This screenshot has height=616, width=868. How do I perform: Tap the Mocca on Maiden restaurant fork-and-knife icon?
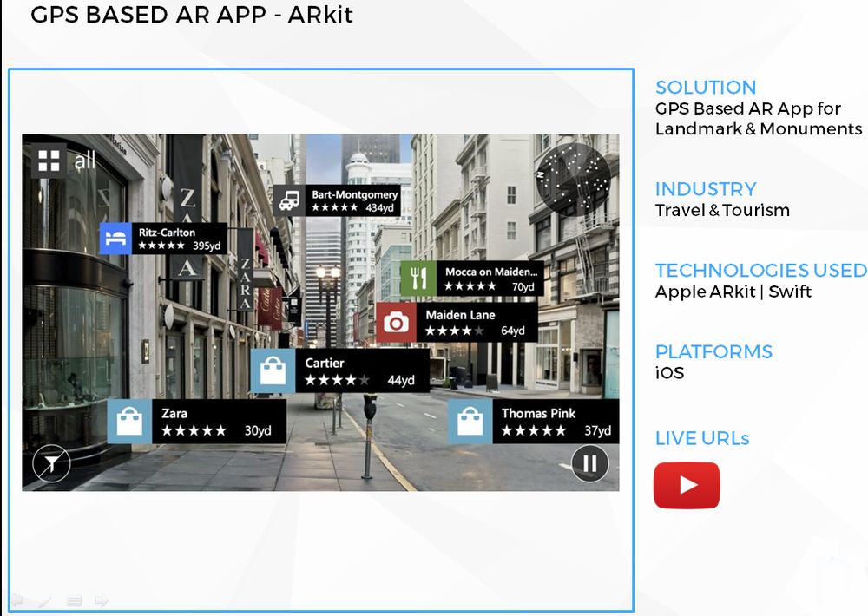click(x=418, y=279)
